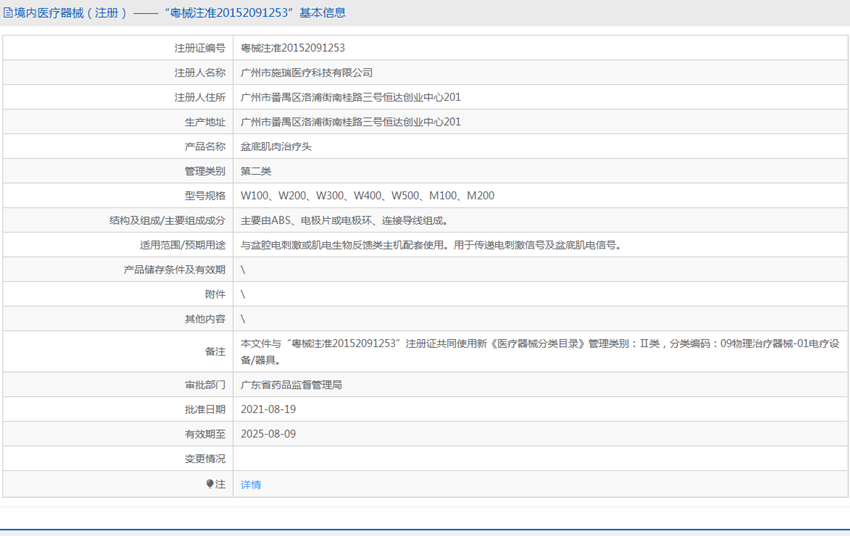Click the 生产地址 label
This screenshot has width=850, height=536.
(205, 122)
